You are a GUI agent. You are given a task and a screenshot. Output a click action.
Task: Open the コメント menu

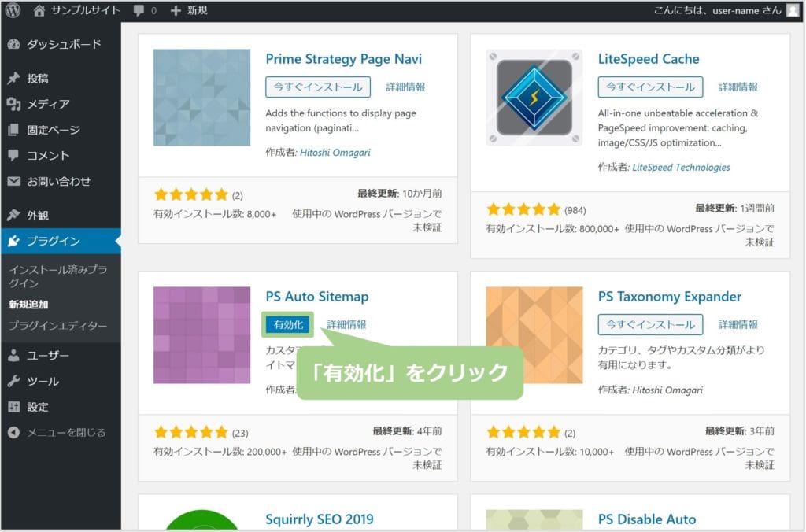click(61, 155)
